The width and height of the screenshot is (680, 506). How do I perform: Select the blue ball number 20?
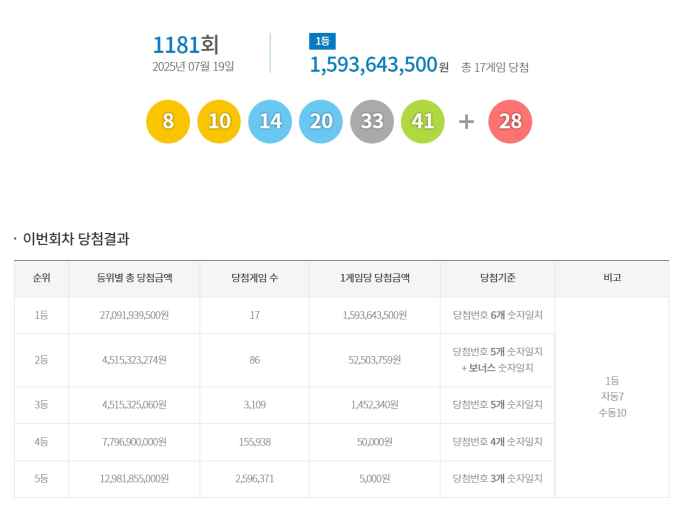pos(321,121)
